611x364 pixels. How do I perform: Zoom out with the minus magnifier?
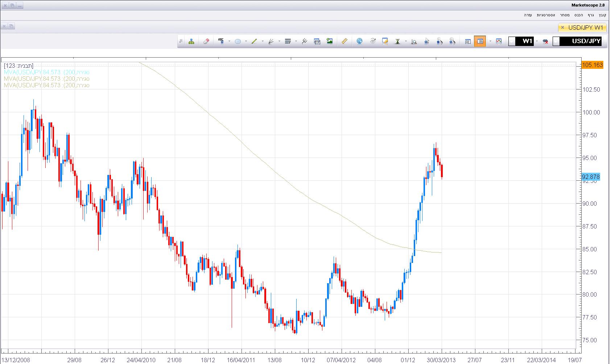(439, 41)
